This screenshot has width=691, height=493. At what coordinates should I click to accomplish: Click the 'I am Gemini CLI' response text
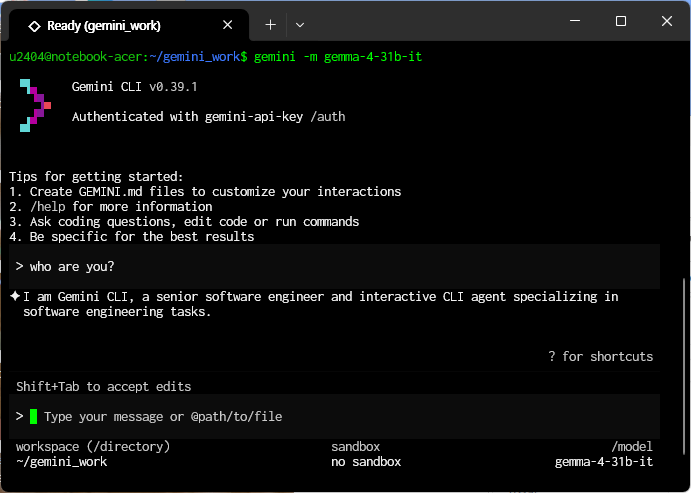pos(321,304)
